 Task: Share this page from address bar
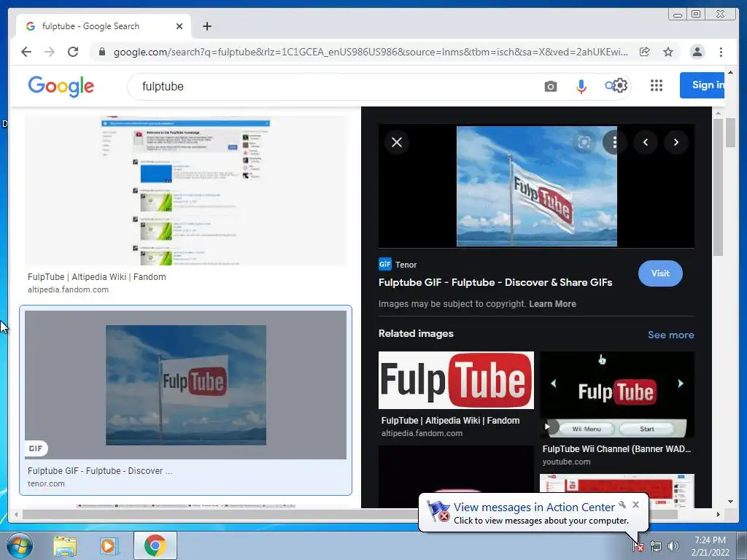click(x=645, y=52)
